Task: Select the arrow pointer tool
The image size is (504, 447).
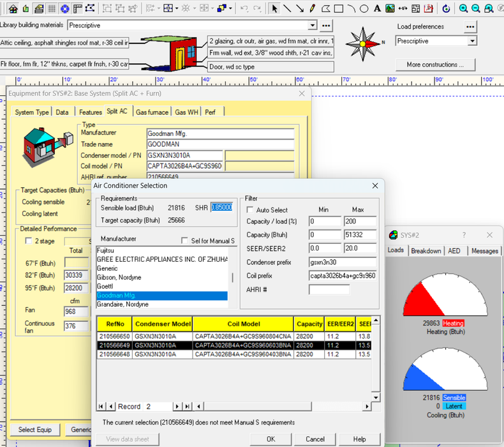Action: 274,9
